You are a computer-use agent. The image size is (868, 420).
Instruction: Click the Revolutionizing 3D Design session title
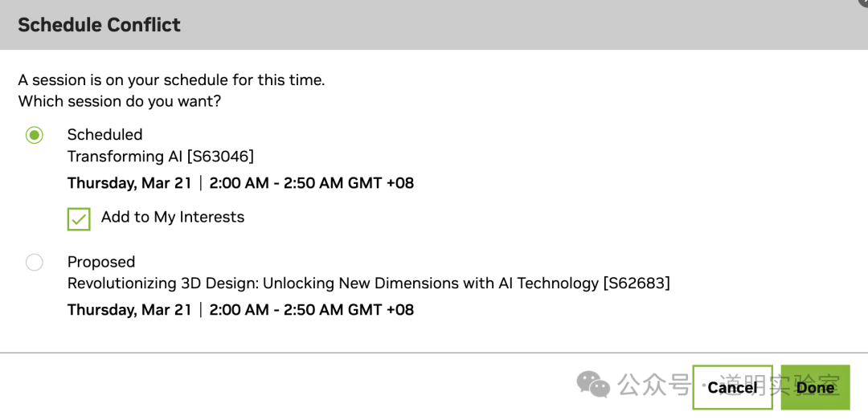point(368,283)
